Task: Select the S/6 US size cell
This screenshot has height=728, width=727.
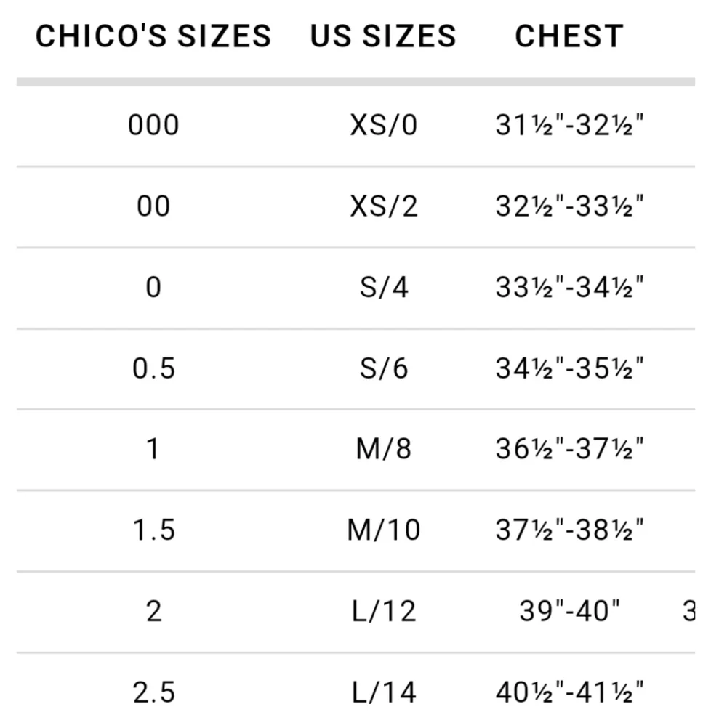Action: click(384, 368)
